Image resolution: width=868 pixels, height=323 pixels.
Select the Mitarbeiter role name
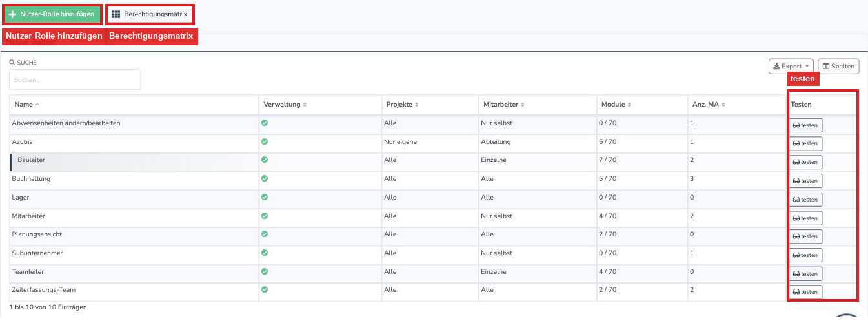click(28, 216)
